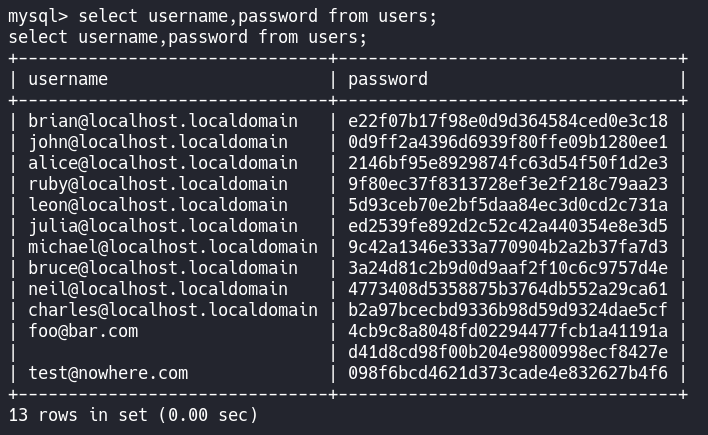The width and height of the screenshot is (708, 435).
Task: Click the michael@localhost.localdomain username
Action: point(172,247)
